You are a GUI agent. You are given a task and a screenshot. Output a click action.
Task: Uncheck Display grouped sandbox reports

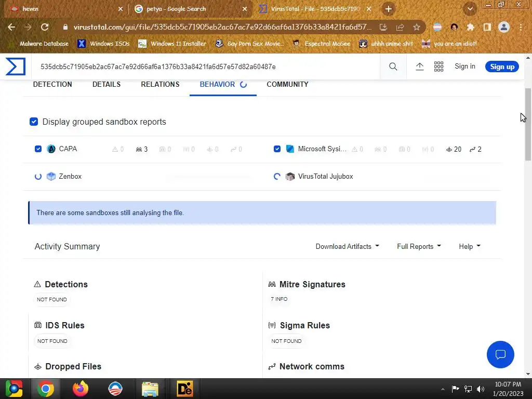click(34, 122)
